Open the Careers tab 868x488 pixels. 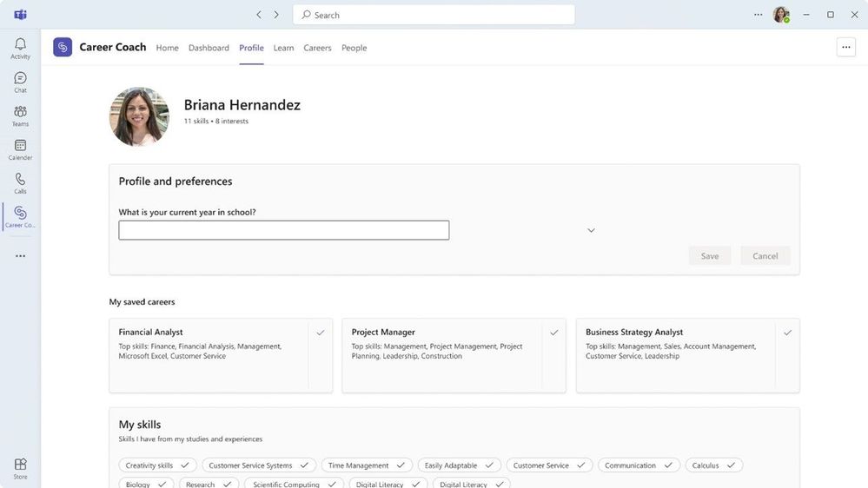(317, 48)
